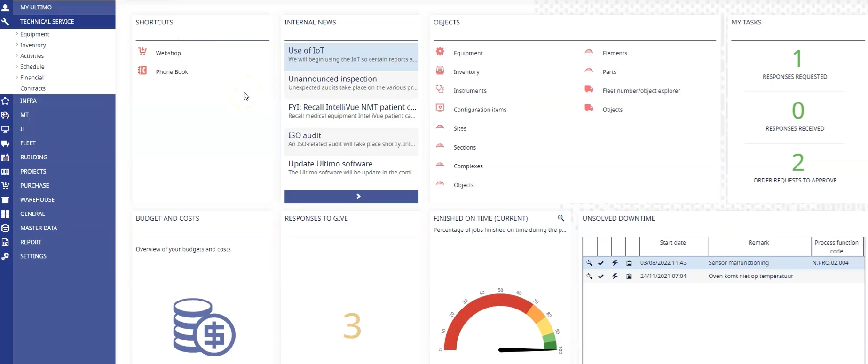Click the Warehouse box sidebar icon
868x364 pixels.
coord(5,199)
